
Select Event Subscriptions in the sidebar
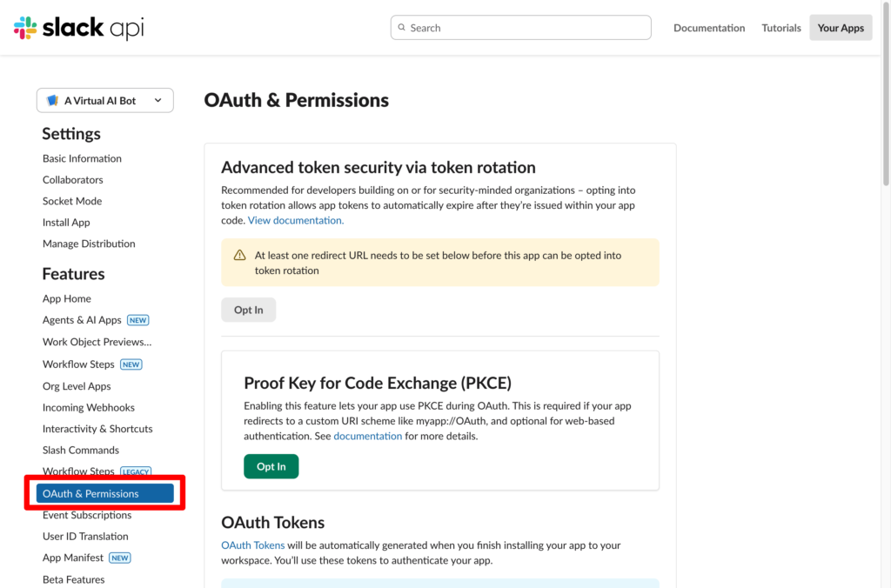(x=87, y=515)
